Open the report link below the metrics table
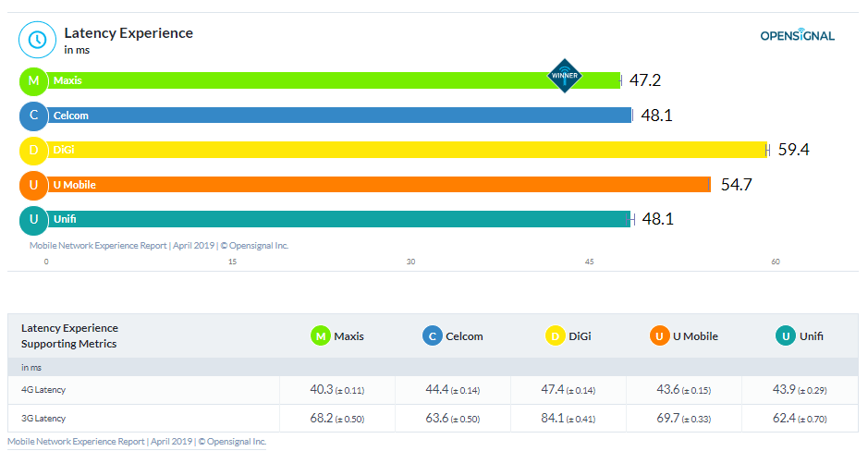The width and height of the screenshot is (868, 451). 137,442
